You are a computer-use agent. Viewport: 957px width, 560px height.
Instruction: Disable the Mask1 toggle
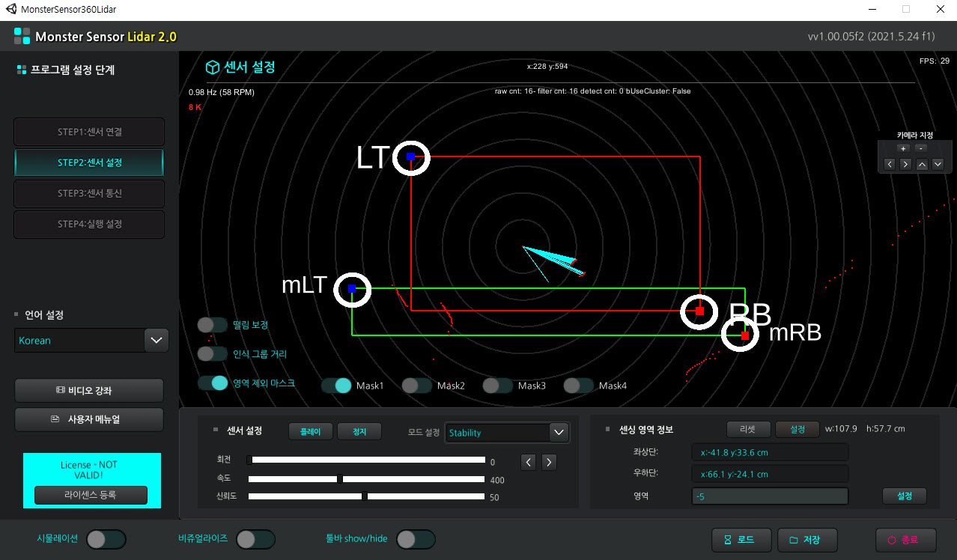(x=336, y=386)
